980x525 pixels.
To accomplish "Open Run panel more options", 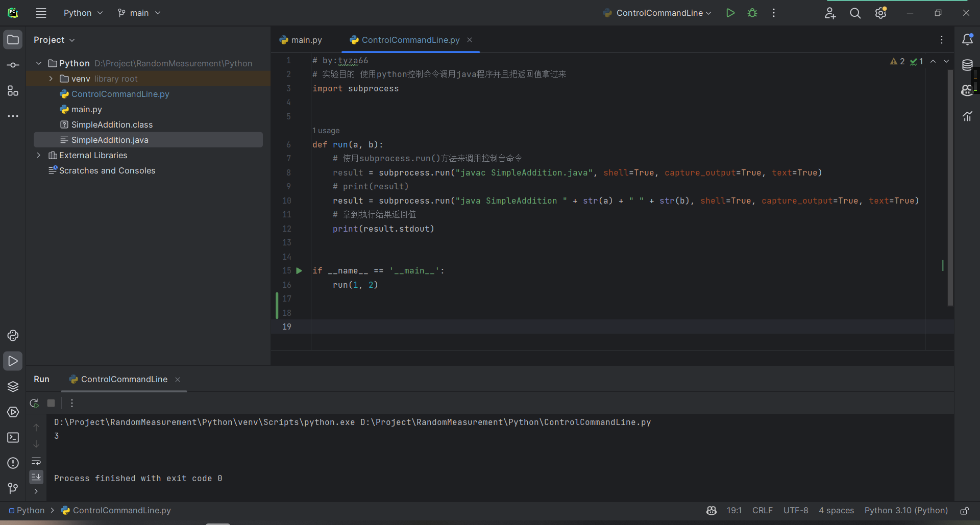I will (72, 403).
